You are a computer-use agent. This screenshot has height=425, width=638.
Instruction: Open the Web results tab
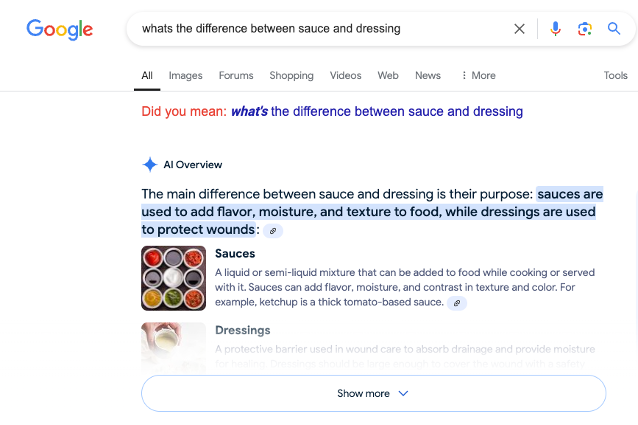pyautogui.click(x=388, y=75)
